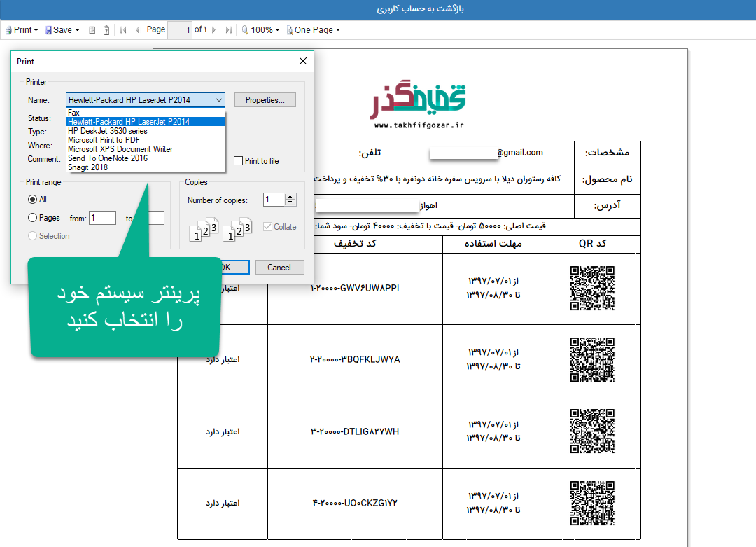Open printer Properties
This screenshot has width=756, height=547.
click(x=265, y=100)
